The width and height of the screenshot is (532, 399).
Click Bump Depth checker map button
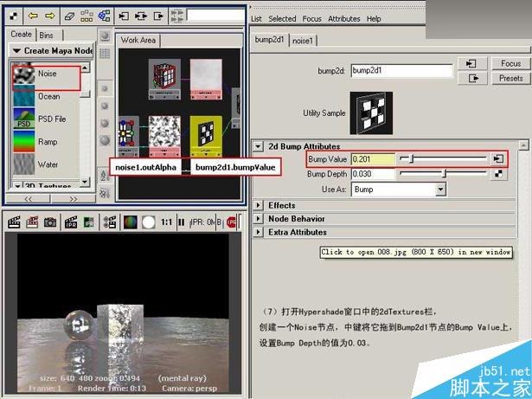[x=498, y=174]
